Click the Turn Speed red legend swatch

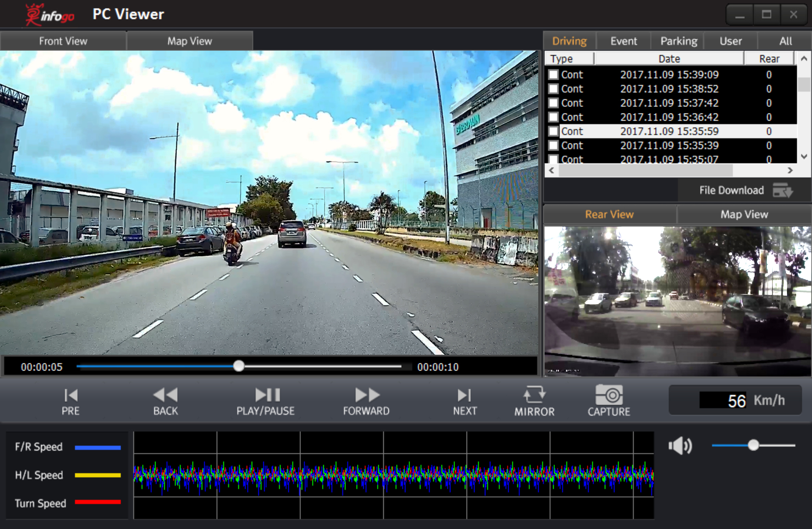pyautogui.click(x=98, y=502)
